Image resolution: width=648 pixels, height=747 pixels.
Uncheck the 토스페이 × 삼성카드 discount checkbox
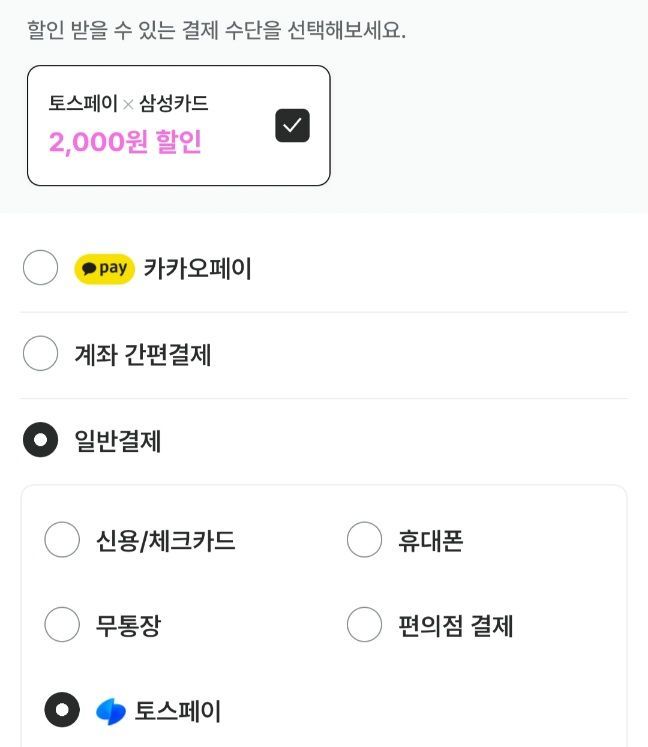point(292,126)
